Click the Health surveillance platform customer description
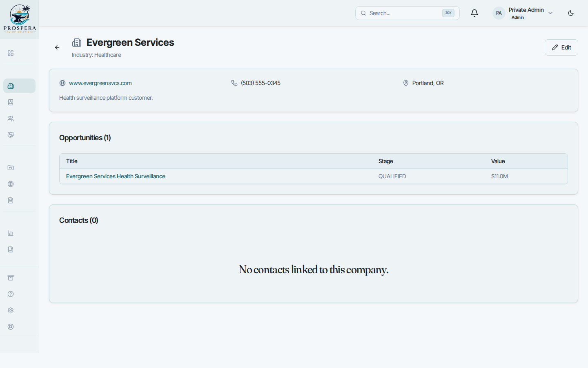Screen dimensions: 588x368 coord(106,98)
